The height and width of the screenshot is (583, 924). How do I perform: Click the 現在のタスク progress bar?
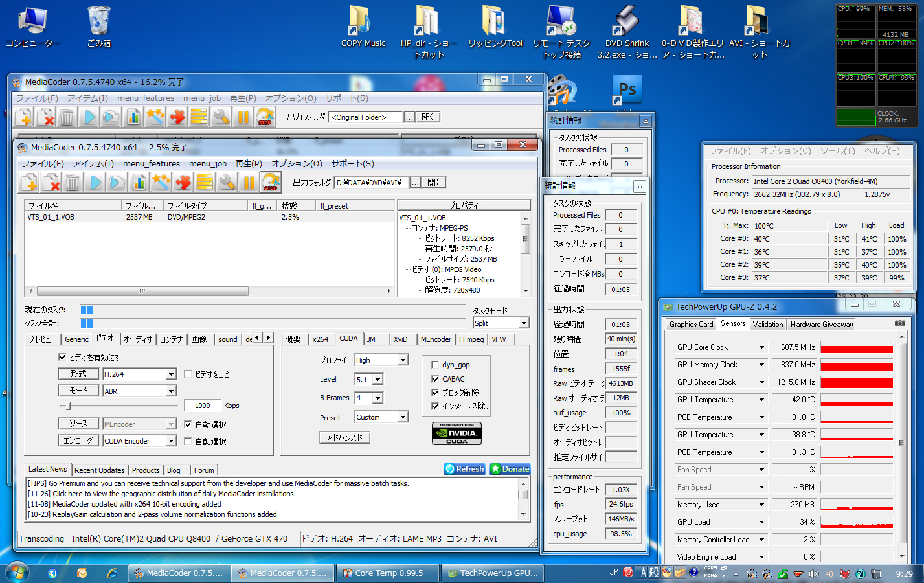point(273,310)
